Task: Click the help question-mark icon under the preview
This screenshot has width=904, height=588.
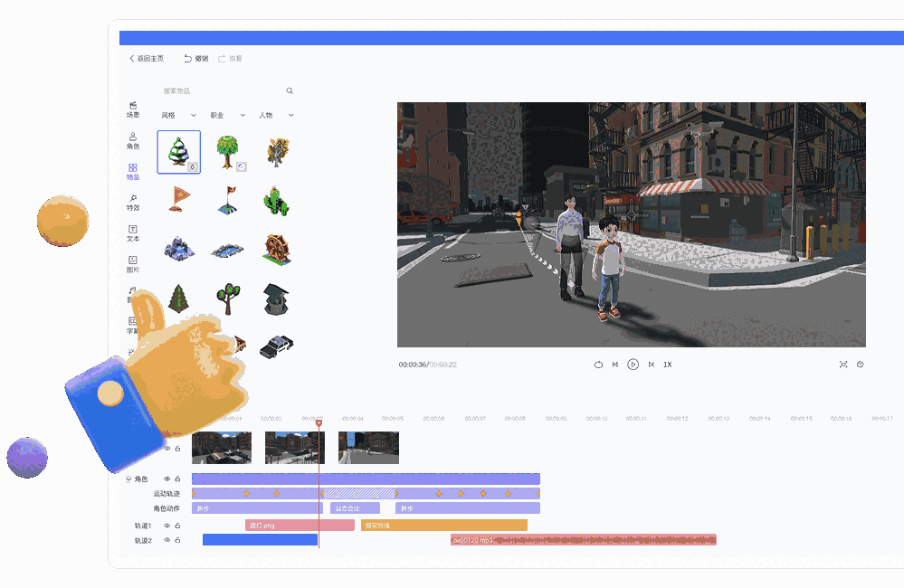Action: [x=861, y=364]
